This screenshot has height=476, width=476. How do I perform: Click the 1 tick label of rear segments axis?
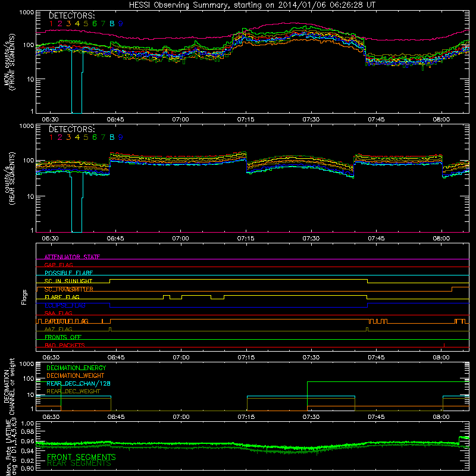[32, 230]
